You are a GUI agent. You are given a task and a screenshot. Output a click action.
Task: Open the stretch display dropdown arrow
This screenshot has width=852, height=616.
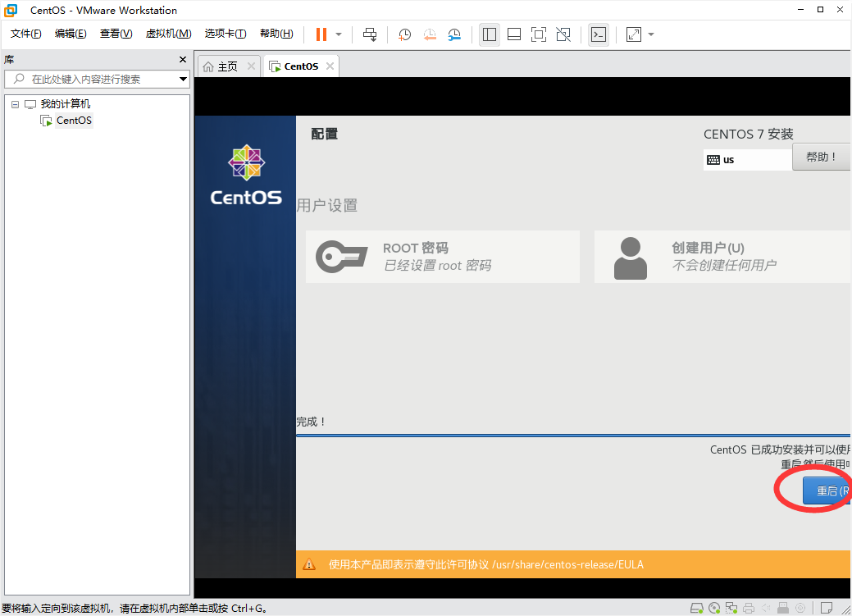(651, 34)
